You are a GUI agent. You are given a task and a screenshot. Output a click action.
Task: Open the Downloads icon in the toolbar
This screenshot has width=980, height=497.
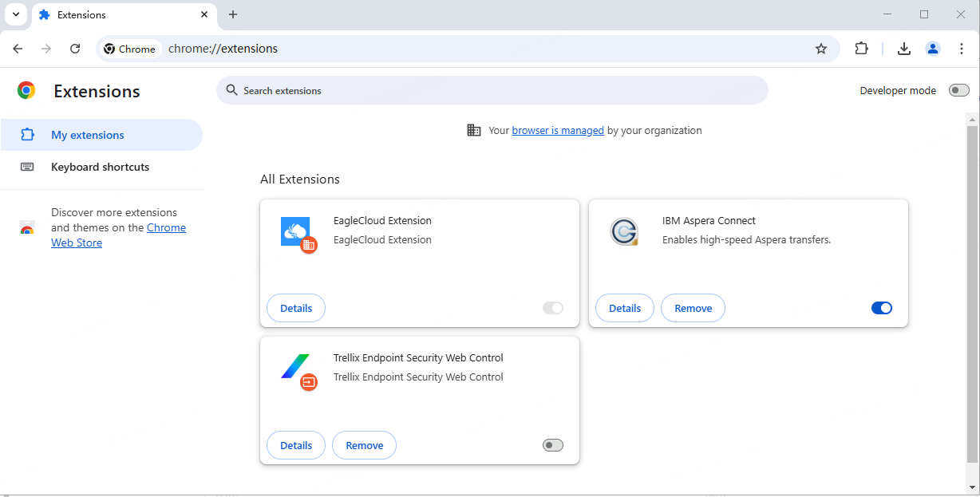click(x=904, y=49)
